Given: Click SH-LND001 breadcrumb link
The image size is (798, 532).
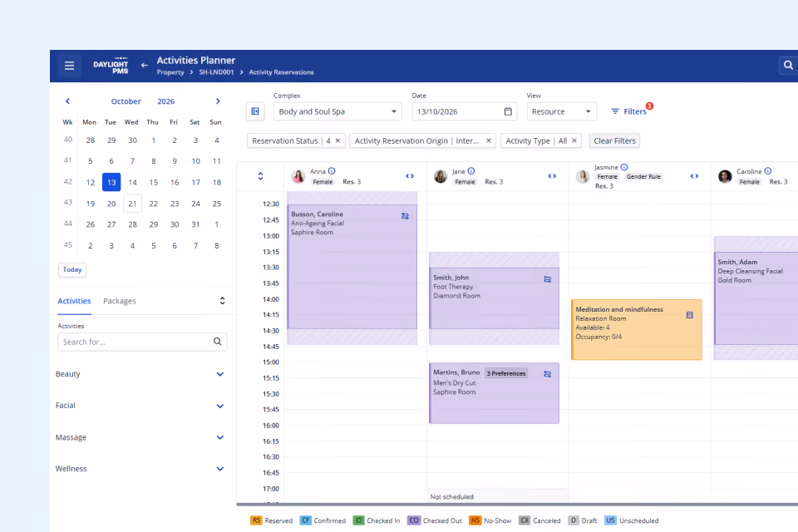Looking at the screenshot, I should [x=216, y=72].
